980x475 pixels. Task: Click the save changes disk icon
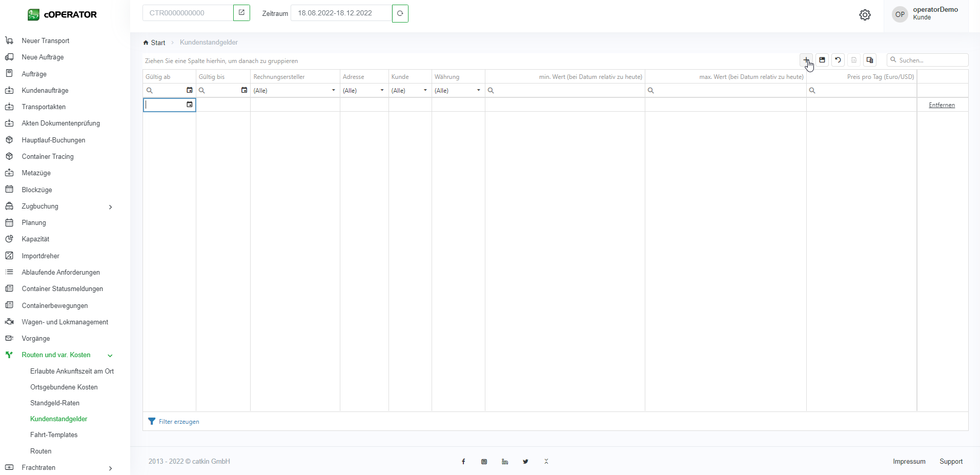(x=822, y=60)
